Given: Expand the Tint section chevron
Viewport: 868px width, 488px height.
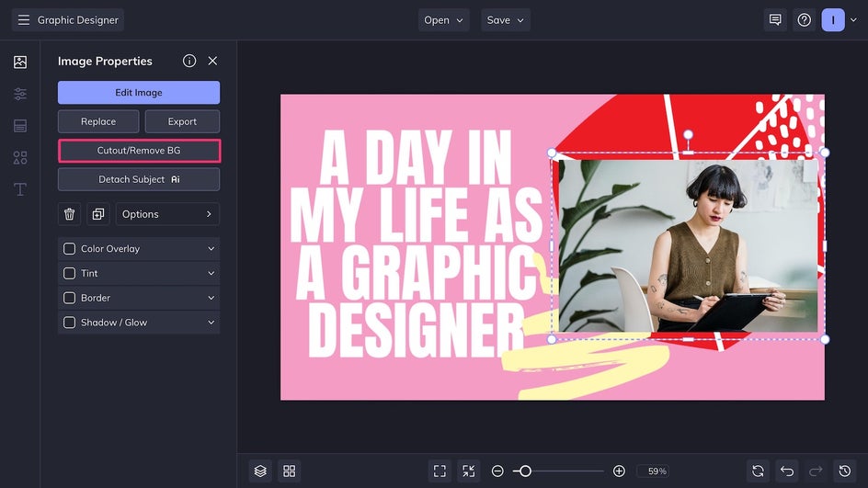Looking at the screenshot, I should [211, 273].
